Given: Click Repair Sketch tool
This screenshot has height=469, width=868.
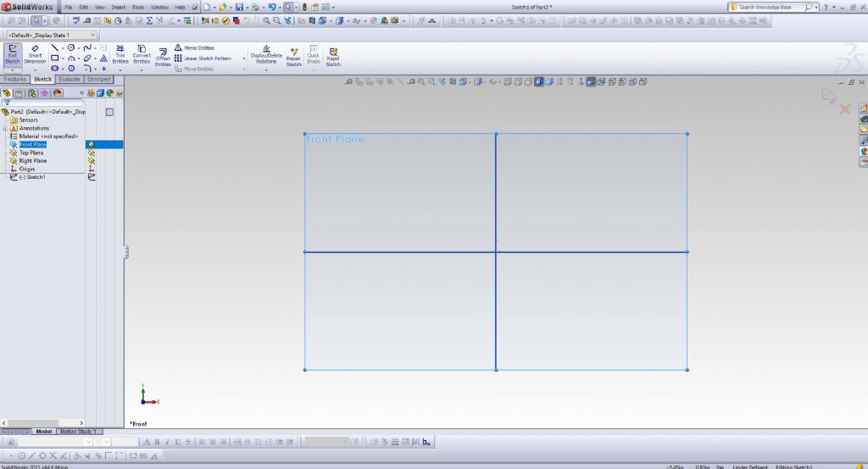Looking at the screenshot, I should (x=294, y=57).
